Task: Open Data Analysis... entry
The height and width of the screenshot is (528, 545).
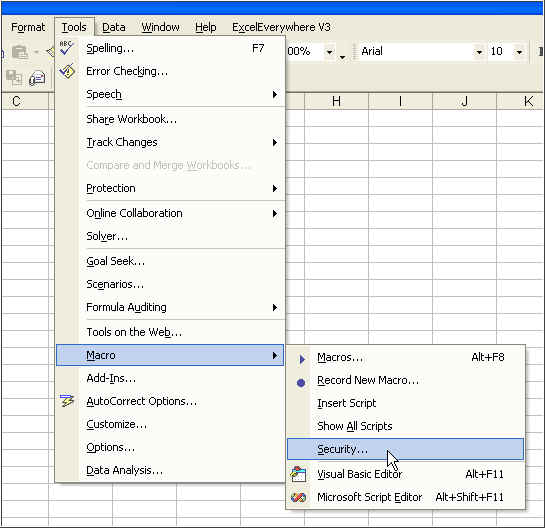Action: (170, 470)
